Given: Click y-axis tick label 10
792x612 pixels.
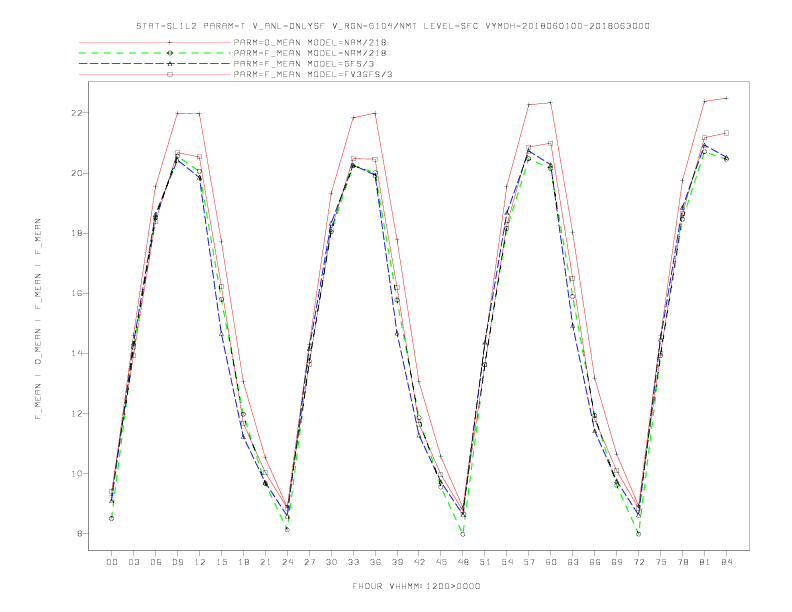Looking at the screenshot, I should pos(77,474).
